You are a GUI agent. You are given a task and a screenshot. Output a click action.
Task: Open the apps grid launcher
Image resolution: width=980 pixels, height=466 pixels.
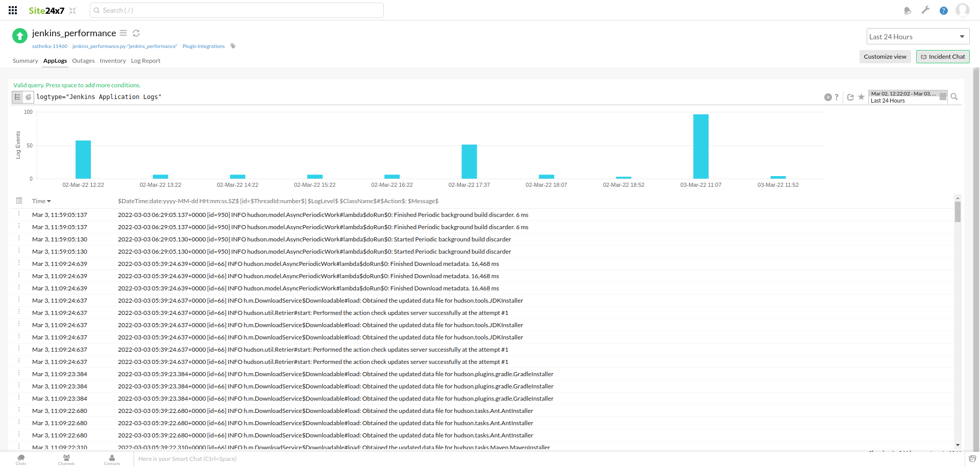12,10
